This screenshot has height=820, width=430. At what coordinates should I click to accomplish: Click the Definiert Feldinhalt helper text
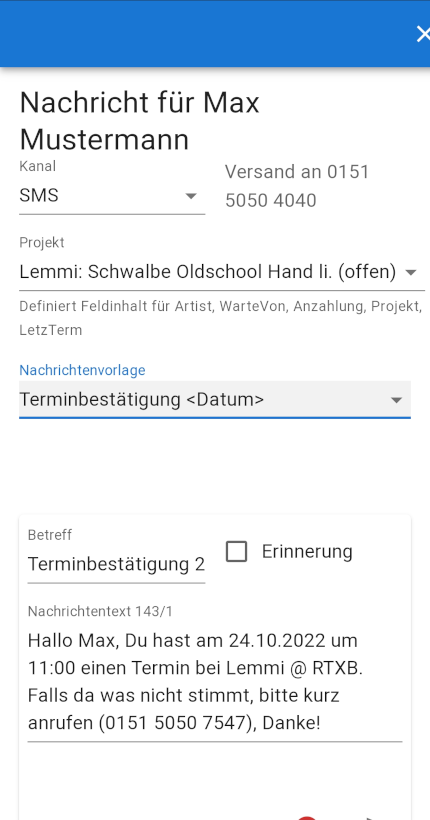pos(221,318)
